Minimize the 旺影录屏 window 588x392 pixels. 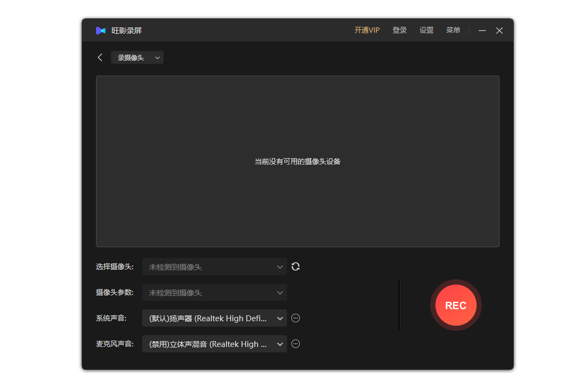click(x=482, y=31)
